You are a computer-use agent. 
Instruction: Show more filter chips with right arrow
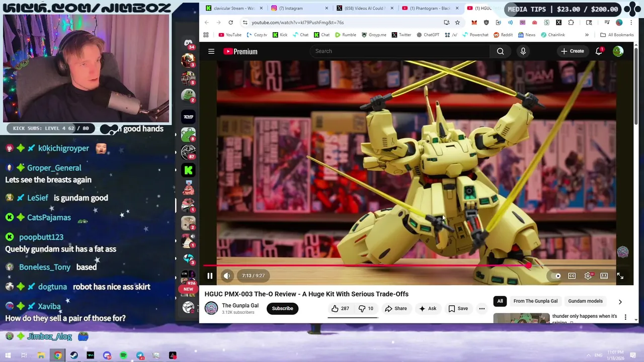click(620, 302)
